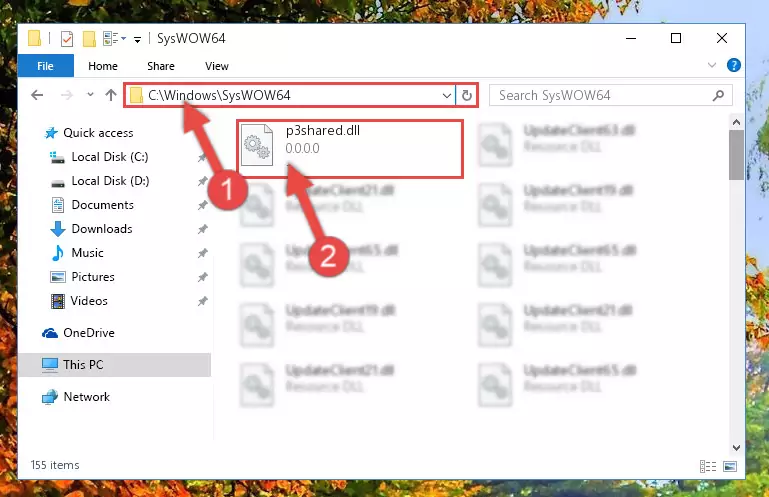This screenshot has width=769, height=497.
Task: Click the Back navigation arrow
Action: point(37,95)
